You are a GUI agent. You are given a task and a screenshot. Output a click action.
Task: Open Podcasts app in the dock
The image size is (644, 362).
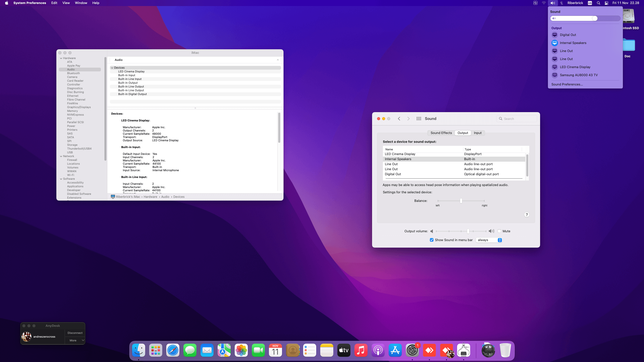378,350
